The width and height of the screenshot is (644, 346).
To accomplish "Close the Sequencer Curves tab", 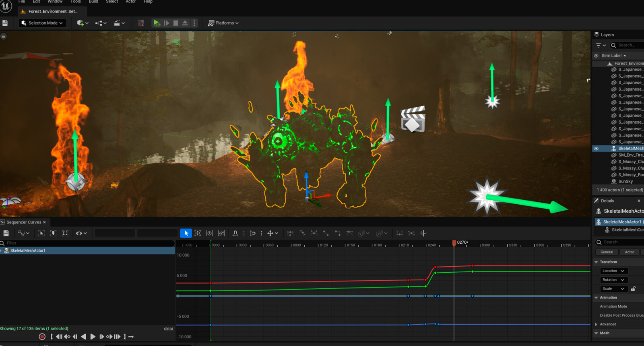I will [44, 222].
